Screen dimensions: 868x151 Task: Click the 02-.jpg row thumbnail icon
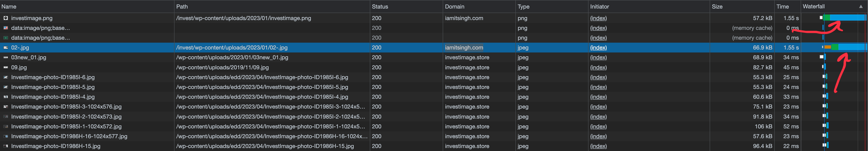tap(5, 48)
